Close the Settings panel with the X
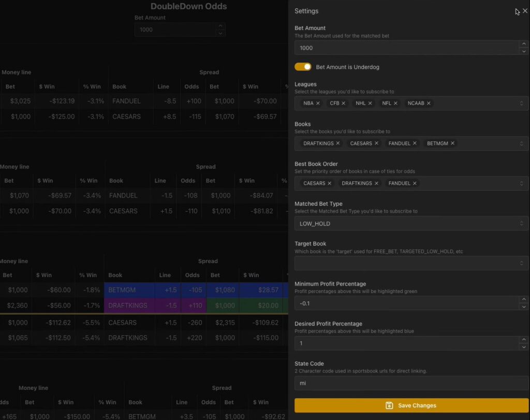This screenshot has height=420, width=530. coord(524,10)
